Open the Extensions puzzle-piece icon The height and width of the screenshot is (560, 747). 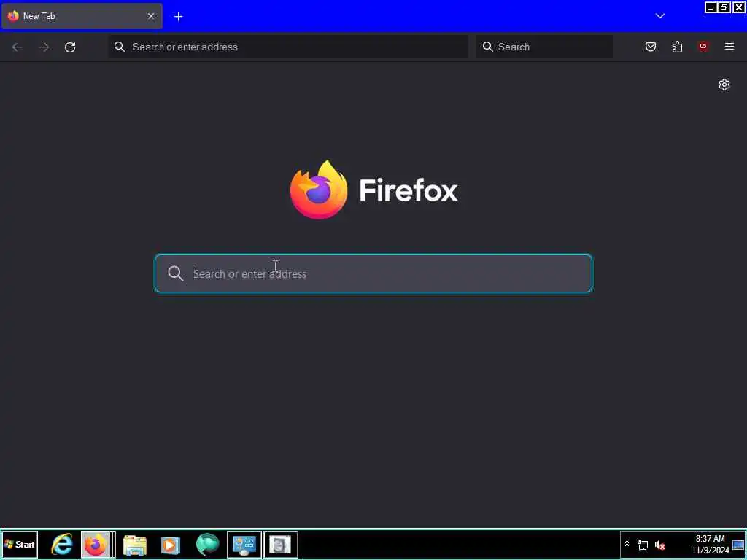pyautogui.click(x=677, y=47)
